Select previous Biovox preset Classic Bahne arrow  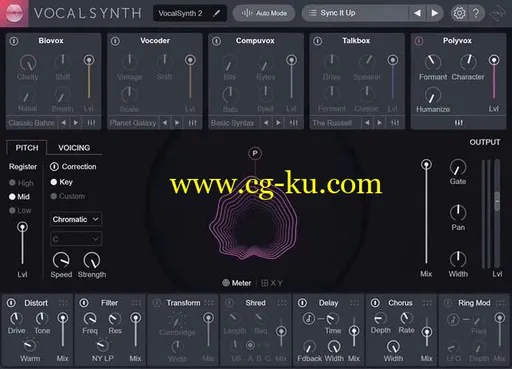(63, 123)
